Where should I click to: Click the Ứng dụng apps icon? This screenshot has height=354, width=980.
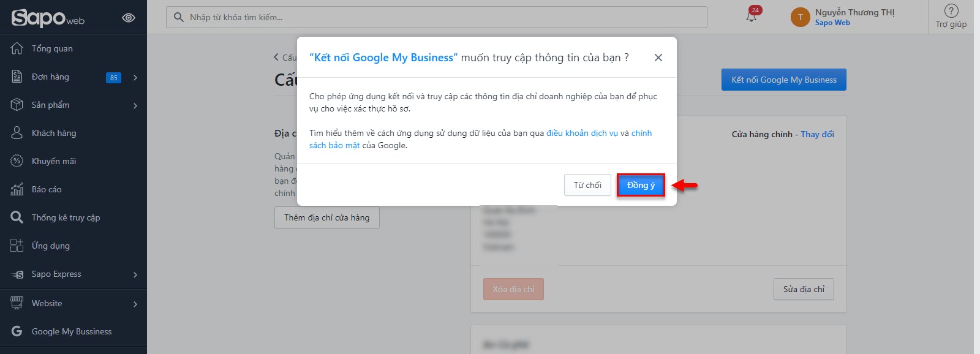pos(17,246)
